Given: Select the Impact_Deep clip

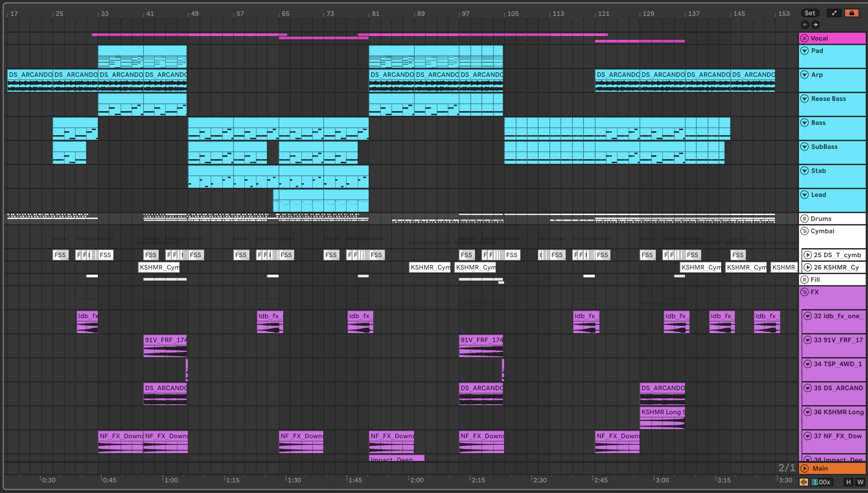Looking at the screenshot, I should (x=396, y=458).
